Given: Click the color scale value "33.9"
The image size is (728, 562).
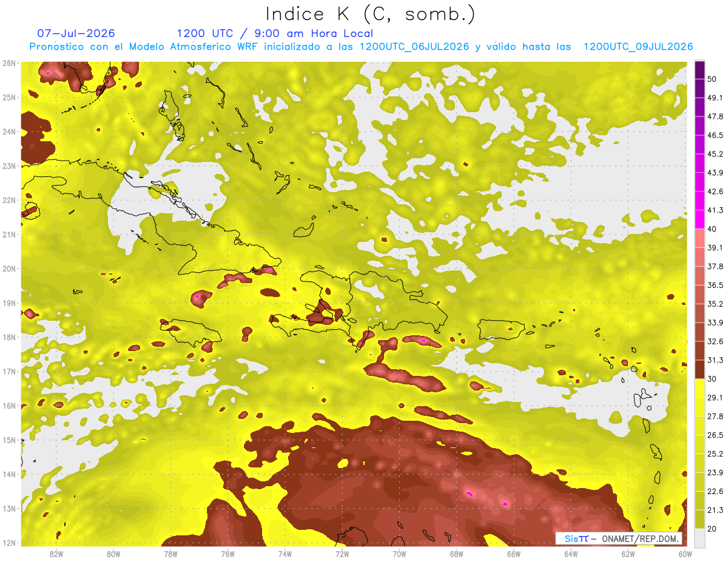Looking at the screenshot, I should point(715,323).
